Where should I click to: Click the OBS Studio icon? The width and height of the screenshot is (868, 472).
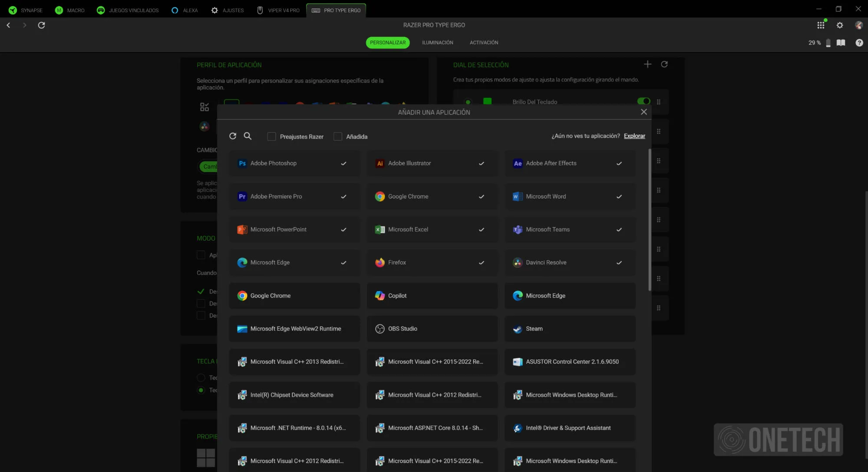pos(380,329)
